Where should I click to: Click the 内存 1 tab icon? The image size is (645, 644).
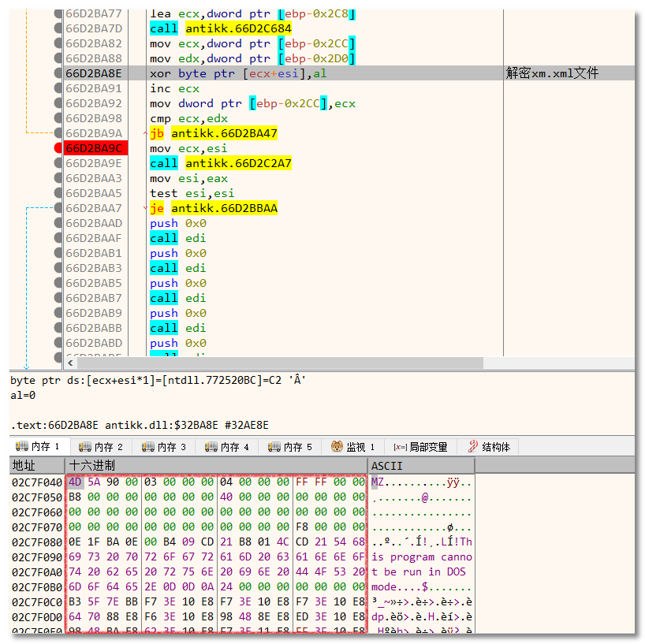point(21,447)
